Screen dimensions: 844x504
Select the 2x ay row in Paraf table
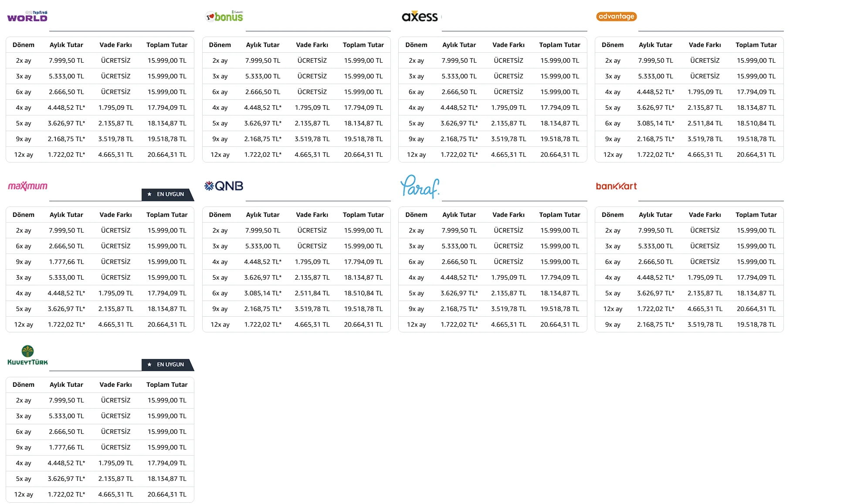[x=492, y=230]
